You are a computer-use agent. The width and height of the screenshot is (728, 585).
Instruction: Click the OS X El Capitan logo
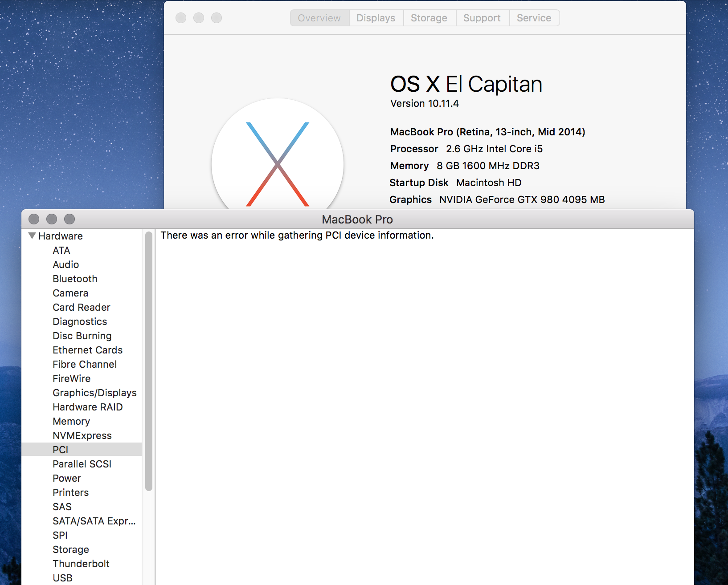278,154
